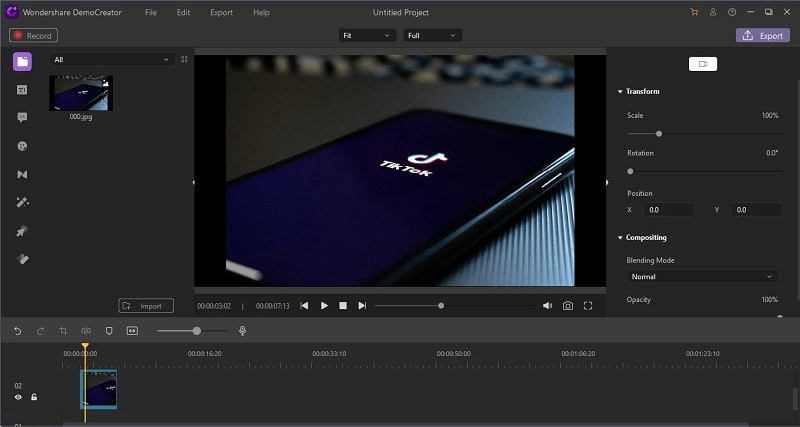The image size is (800, 427).
Task: Open the Stickers sidebar icon
Action: [x=22, y=146]
